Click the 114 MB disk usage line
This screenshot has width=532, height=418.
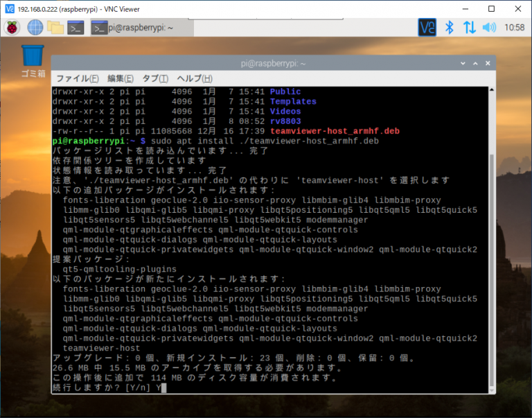pyautogui.click(x=195, y=378)
